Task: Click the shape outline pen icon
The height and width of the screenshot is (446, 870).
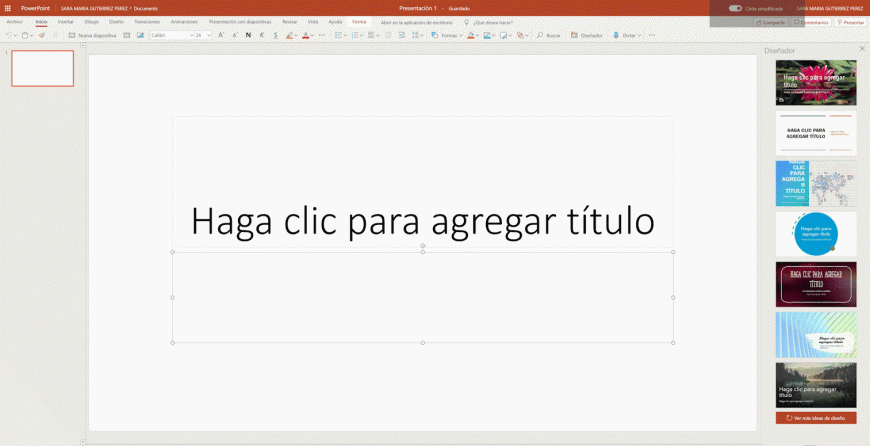Action: click(x=487, y=36)
